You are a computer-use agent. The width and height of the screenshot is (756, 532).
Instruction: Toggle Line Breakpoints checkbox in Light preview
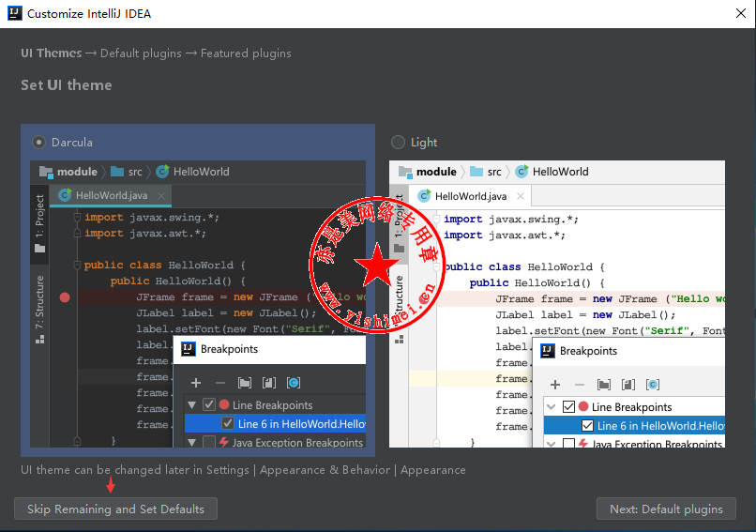click(568, 406)
